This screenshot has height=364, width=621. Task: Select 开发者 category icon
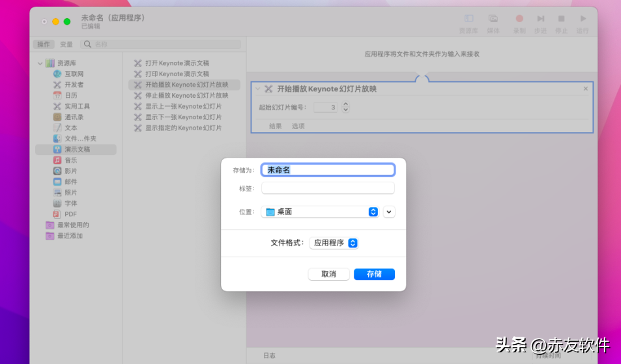pyautogui.click(x=57, y=85)
